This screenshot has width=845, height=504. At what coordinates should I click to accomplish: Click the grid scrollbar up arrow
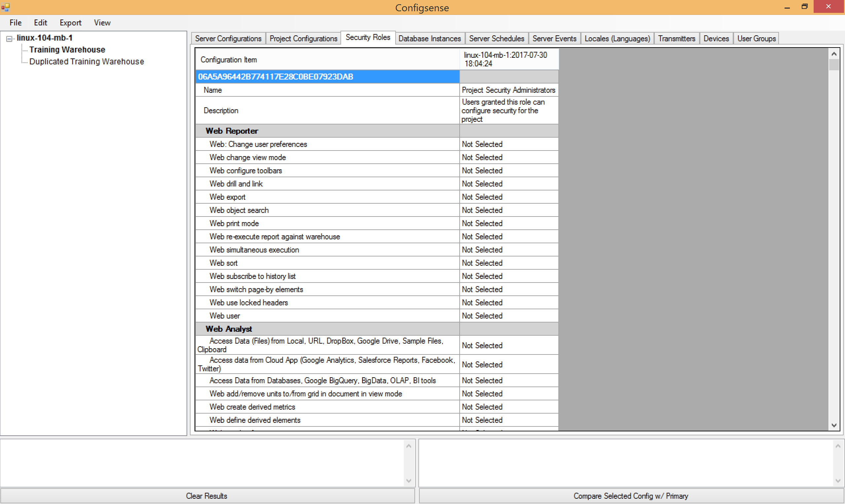tap(833, 54)
